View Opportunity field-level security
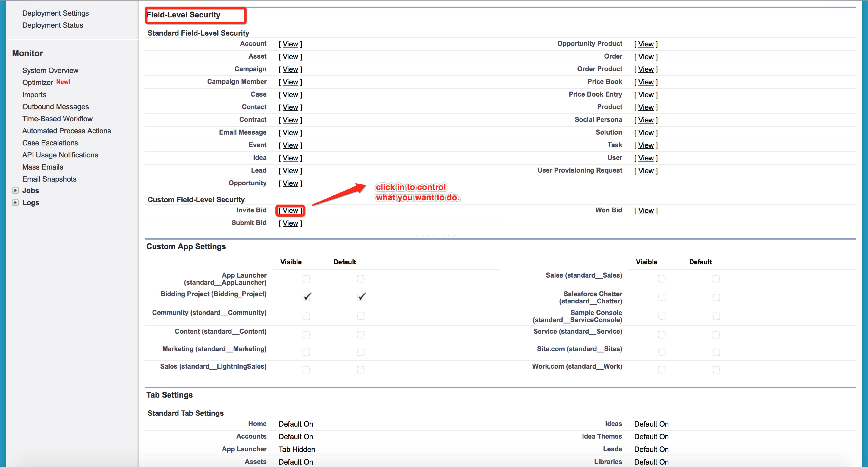This screenshot has width=868, height=467. point(290,183)
